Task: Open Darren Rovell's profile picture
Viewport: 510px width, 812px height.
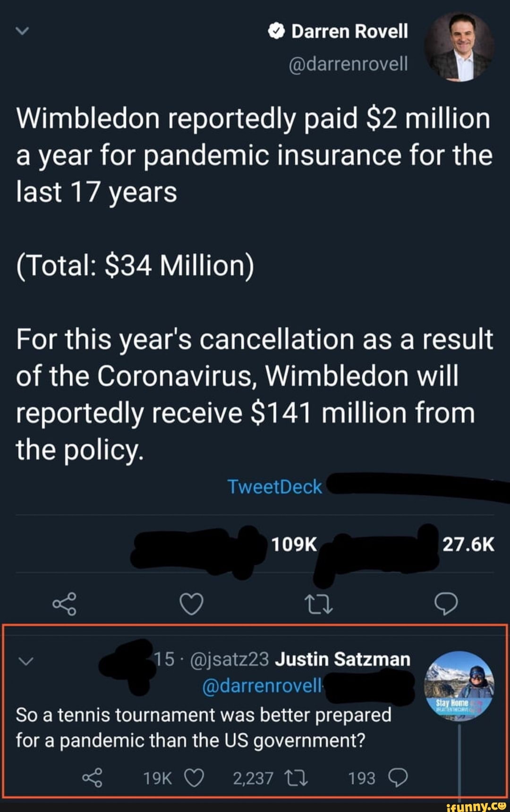Action: click(459, 46)
